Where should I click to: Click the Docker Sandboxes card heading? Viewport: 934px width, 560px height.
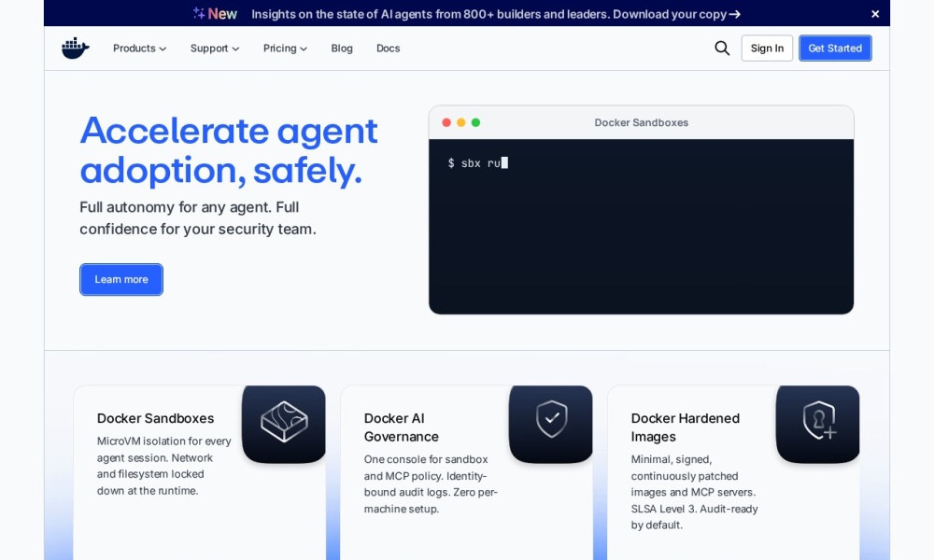155,418
